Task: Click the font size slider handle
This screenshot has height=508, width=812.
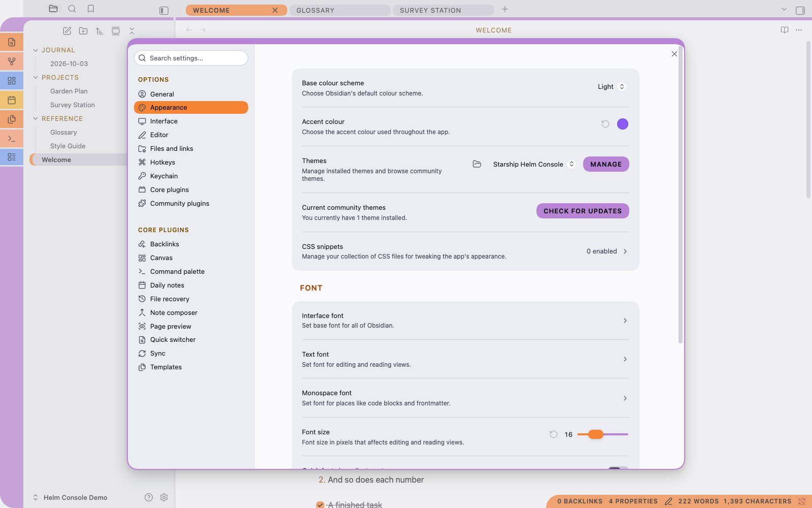Action: [596, 434]
